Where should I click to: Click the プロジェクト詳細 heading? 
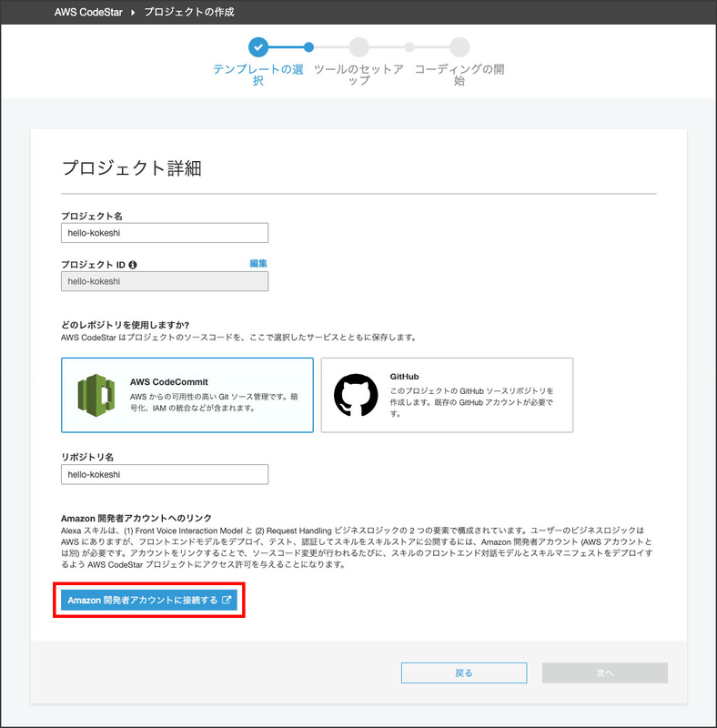131,168
